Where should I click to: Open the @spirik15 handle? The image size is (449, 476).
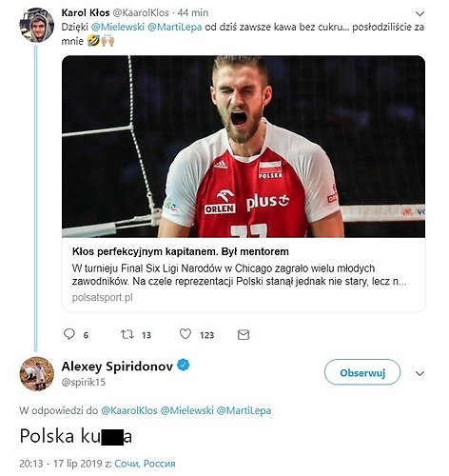point(84,382)
